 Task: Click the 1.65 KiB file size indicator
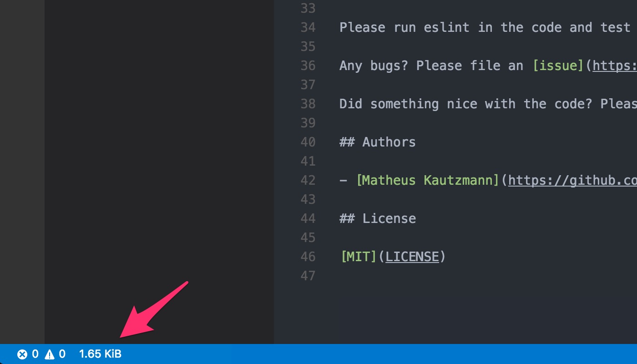(x=100, y=354)
